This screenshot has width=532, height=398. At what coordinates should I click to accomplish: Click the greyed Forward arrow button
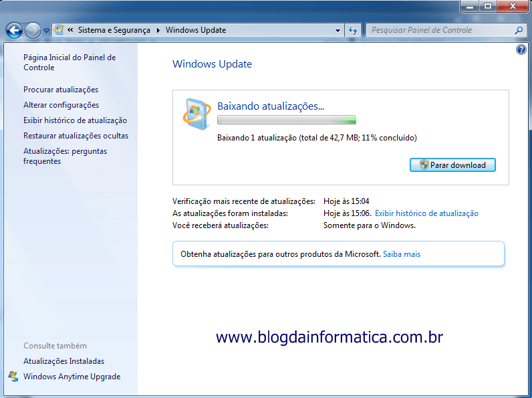33,31
